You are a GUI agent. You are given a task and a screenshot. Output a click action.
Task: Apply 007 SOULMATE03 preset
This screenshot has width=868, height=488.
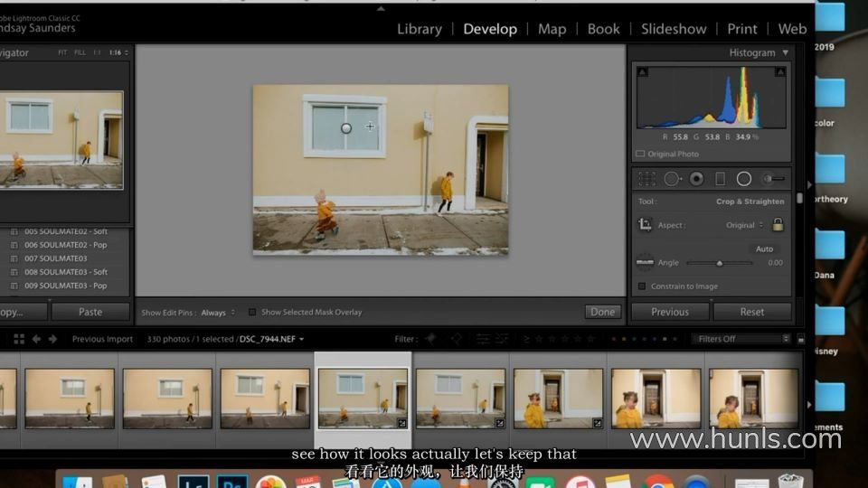click(x=55, y=258)
